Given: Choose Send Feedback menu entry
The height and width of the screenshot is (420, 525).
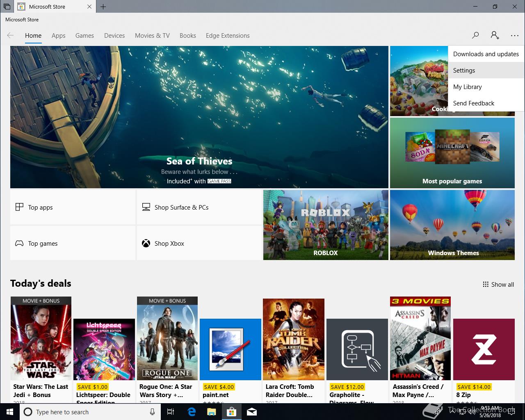Looking at the screenshot, I should coord(486,103).
